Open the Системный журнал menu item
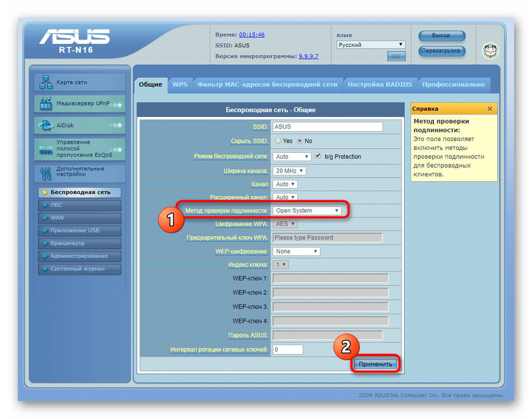532x419 pixels. [80, 269]
